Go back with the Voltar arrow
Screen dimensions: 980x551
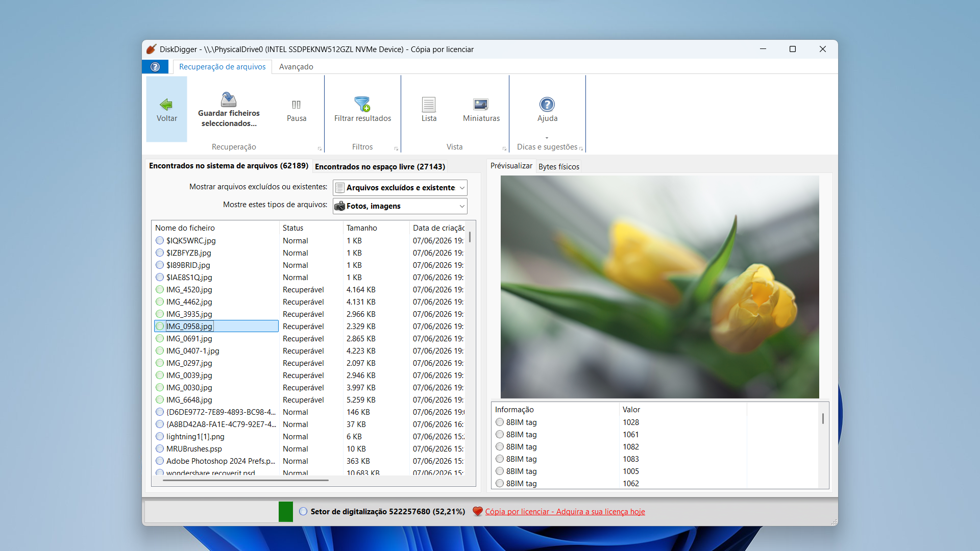pos(166,109)
